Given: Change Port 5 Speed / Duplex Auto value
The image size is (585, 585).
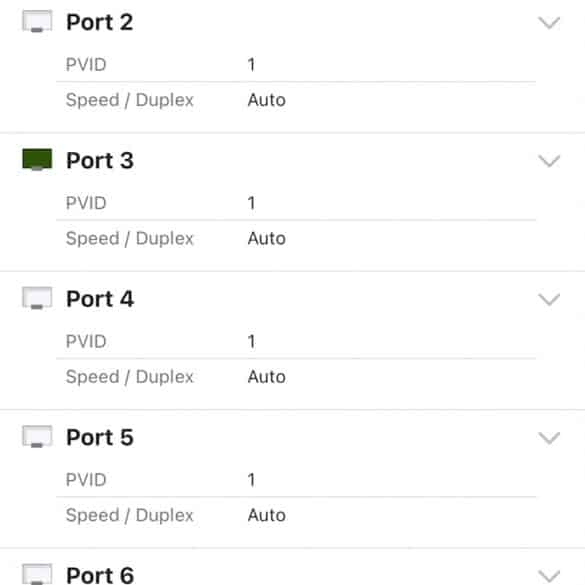Looking at the screenshot, I should pos(267,515).
